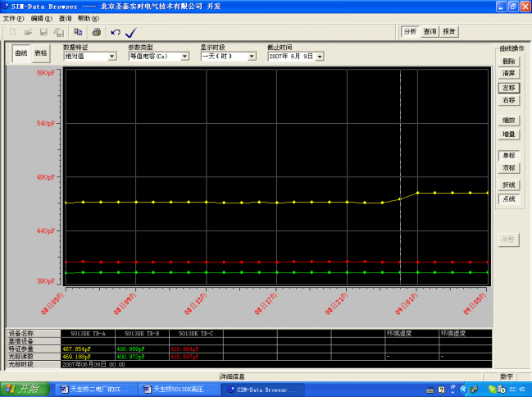Click the 右移 shift right button
Image resolution: width=532 pixels, height=397 pixels.
tap(508, 100)
